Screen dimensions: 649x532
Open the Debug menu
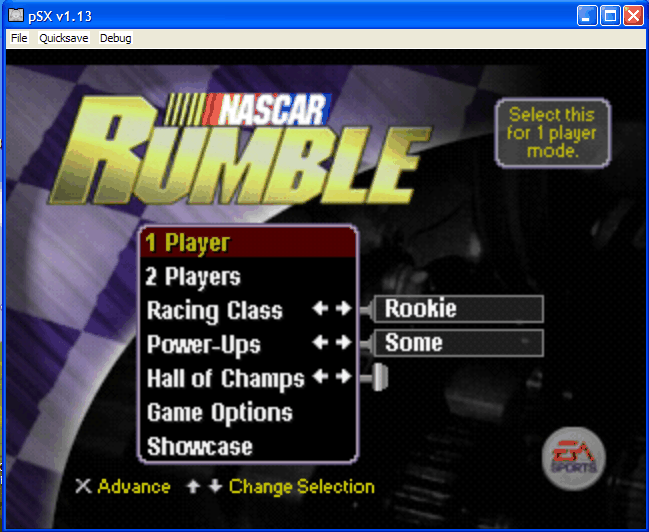[115, 38]
